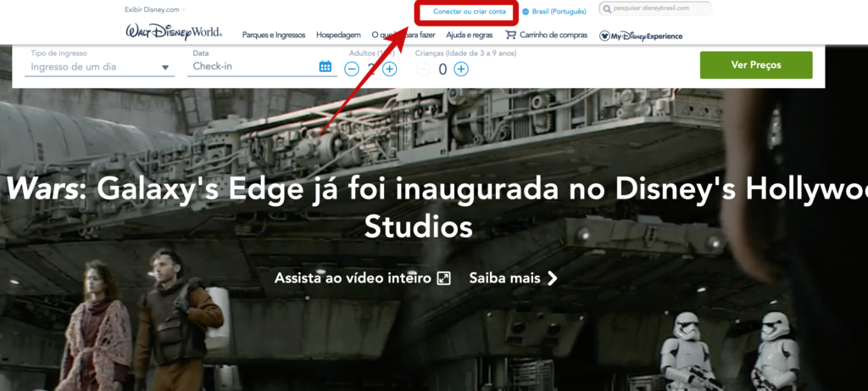
Task: Open Parques e Ingressos menu
Action: point(274,35)
